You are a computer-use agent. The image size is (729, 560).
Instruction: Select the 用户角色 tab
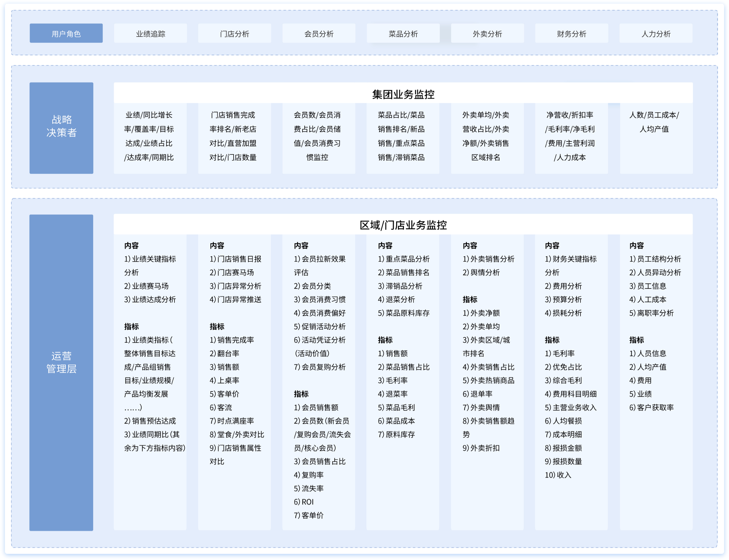[66, 33]
